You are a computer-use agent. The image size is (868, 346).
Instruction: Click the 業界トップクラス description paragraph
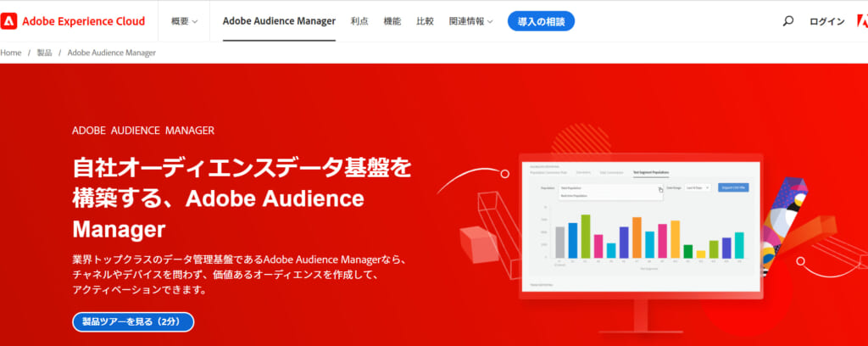click(240, 275)
